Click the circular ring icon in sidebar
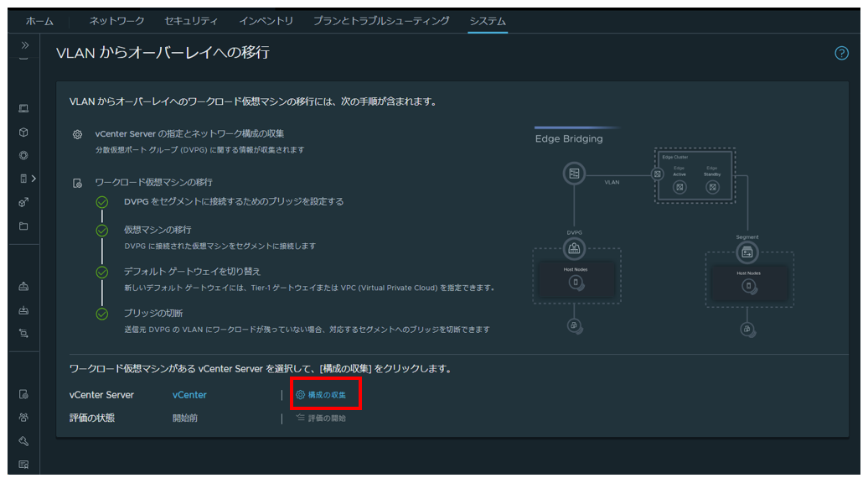The width and height of the screenshot is (868, 478). click(x=23, y=156)
